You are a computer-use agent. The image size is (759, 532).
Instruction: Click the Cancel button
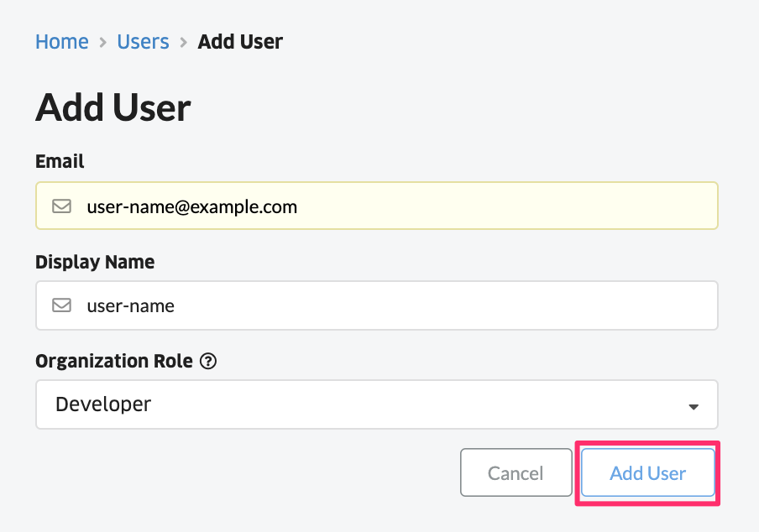[516, 472]
